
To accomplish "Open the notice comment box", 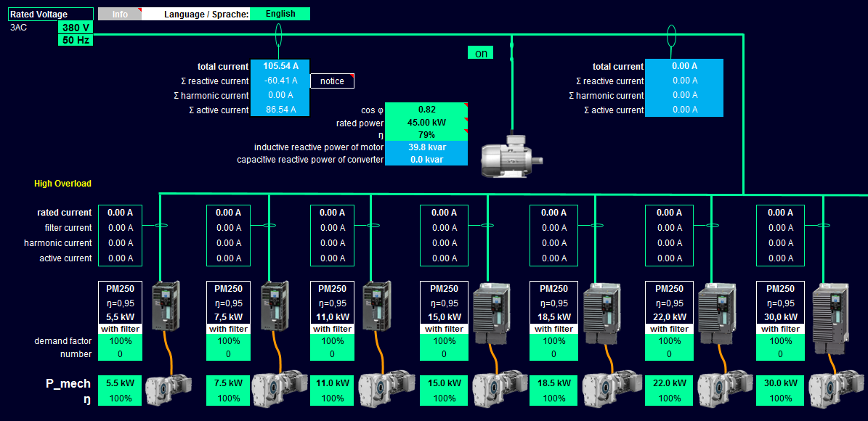I will click(332, 81).
